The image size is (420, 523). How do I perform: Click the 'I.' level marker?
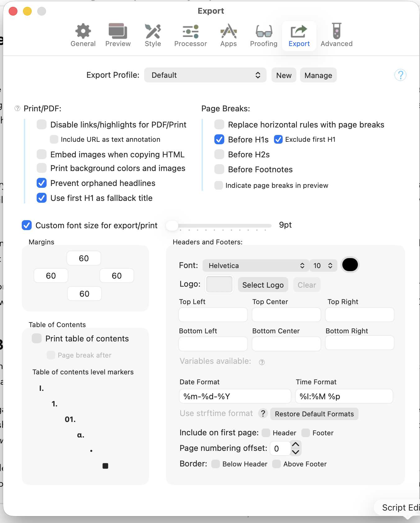[x=42, y=388]
